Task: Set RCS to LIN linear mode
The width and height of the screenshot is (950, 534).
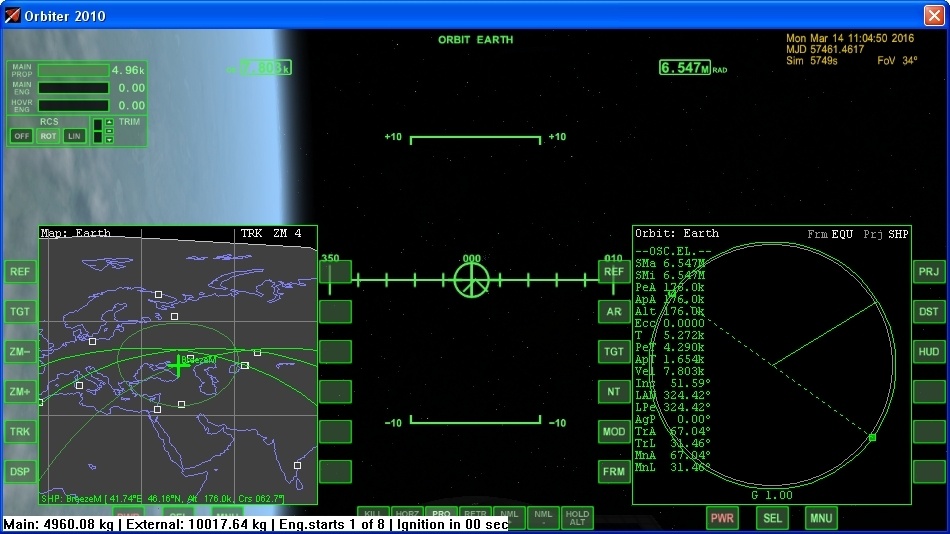Action: click(74, 136)
